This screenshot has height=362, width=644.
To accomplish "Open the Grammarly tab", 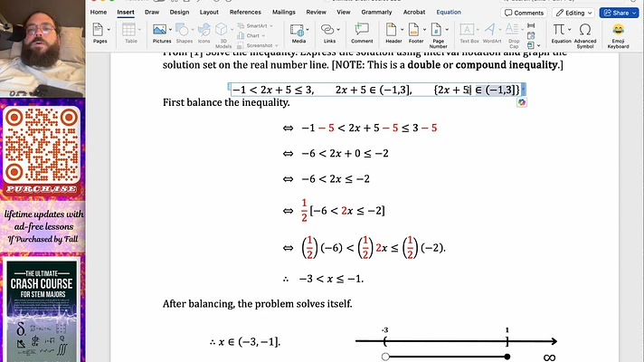I will coord(376,13).
